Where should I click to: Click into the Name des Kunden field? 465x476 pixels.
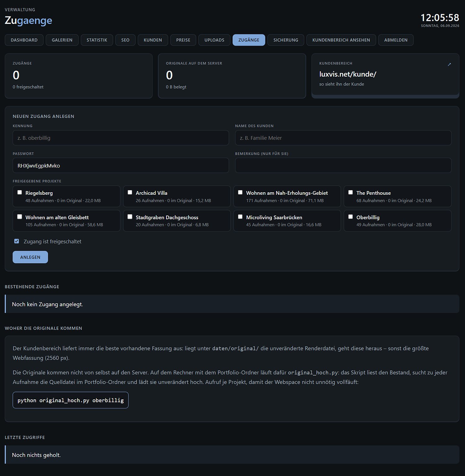(x=343, y=138)
